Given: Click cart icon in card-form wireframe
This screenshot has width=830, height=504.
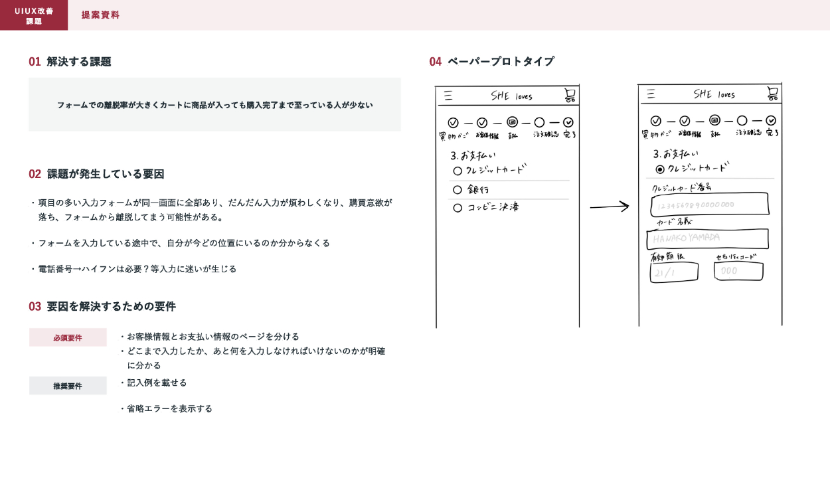Looking at the screenshot, I should pyautogui.click(x=772, y=94).
